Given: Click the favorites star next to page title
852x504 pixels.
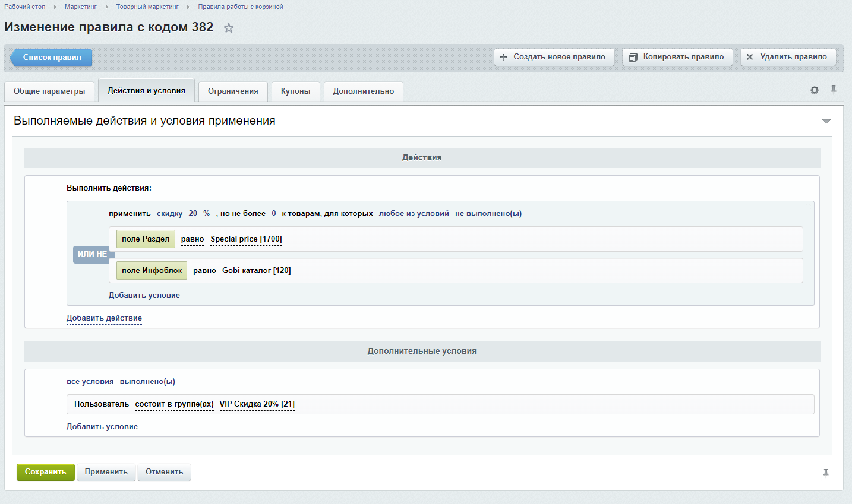Looking at the screenshot, I should point(229,28).
